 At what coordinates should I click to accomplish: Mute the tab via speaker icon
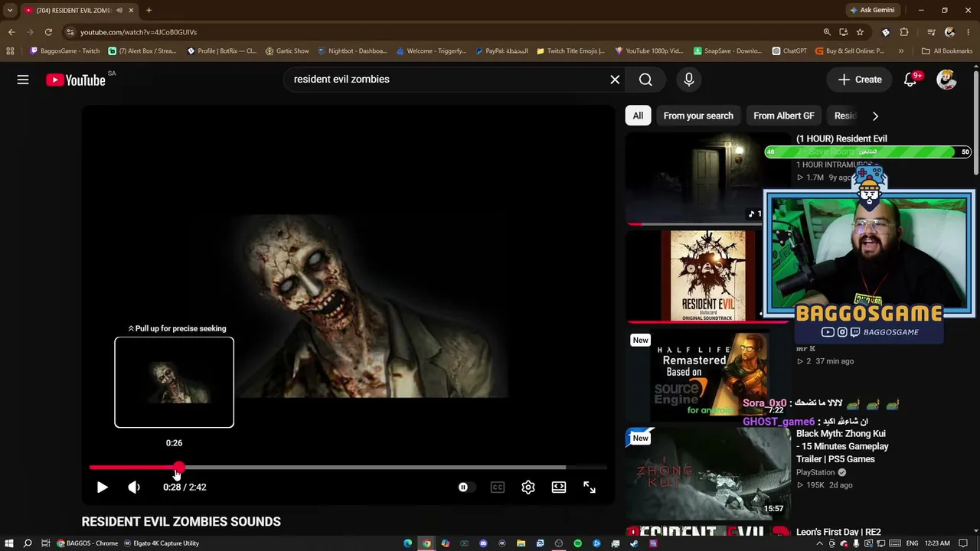[119, 10]
